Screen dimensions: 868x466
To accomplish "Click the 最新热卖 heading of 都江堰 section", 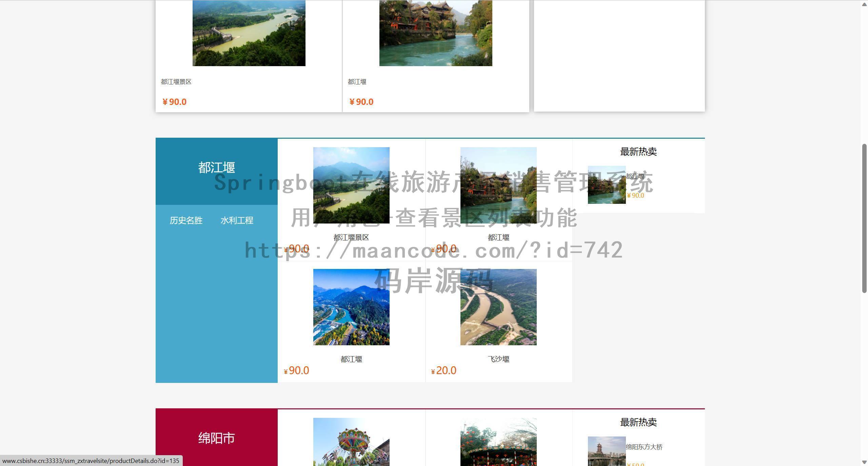I will click(638, 152).
